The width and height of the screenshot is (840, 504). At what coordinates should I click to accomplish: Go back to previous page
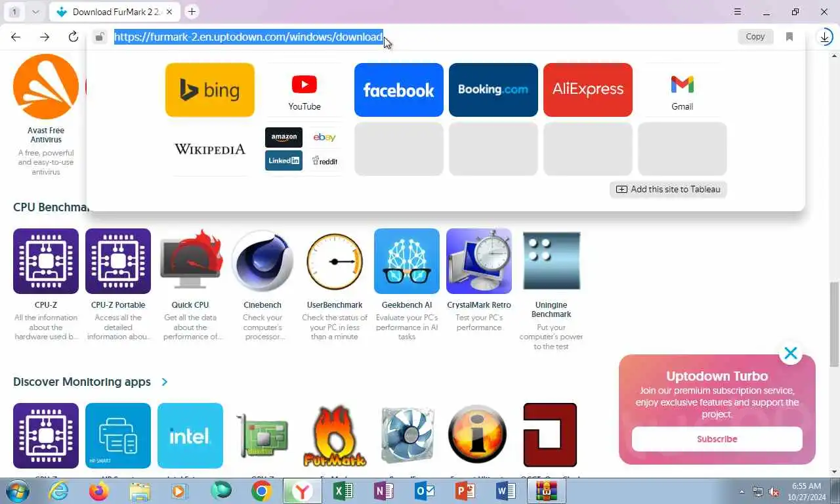(x=16, y=37)
